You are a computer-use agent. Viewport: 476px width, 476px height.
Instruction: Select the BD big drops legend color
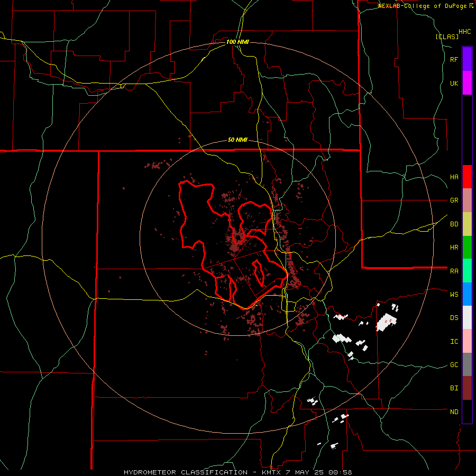[x=467, y=224]
